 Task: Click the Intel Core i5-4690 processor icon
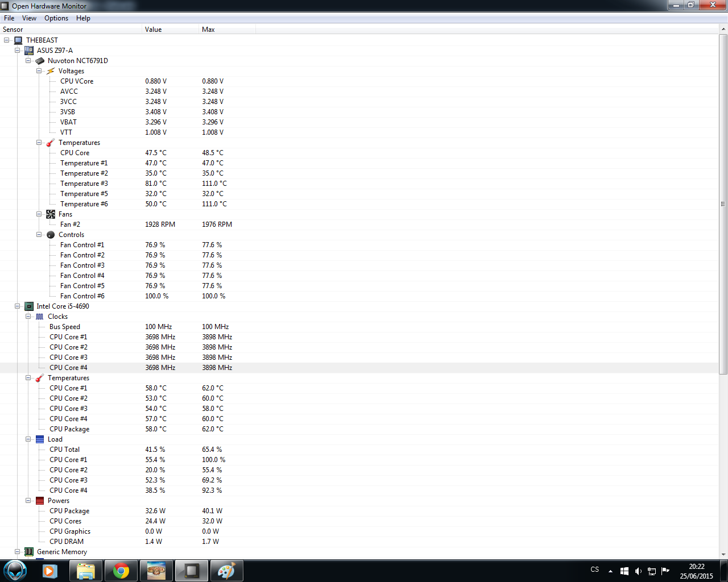[x=29, y=306]
